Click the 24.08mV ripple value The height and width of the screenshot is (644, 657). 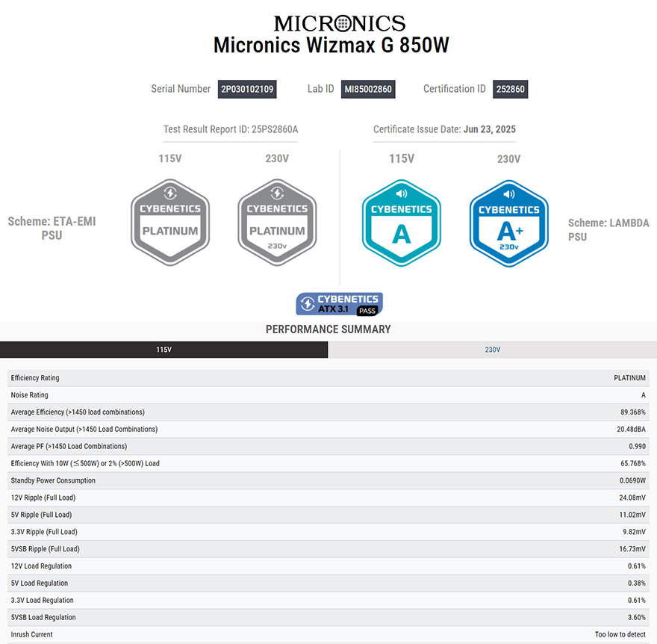[x=632, y=498]
